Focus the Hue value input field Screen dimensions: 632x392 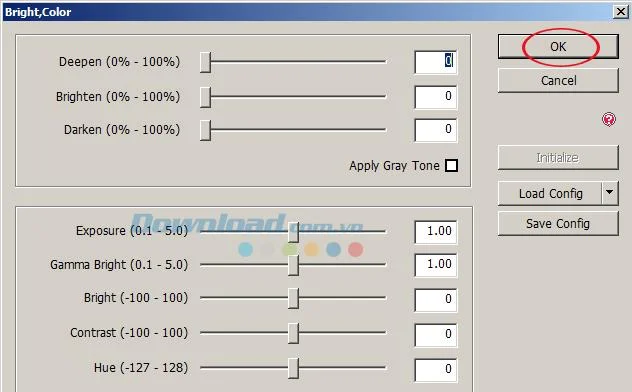point(436,370)
